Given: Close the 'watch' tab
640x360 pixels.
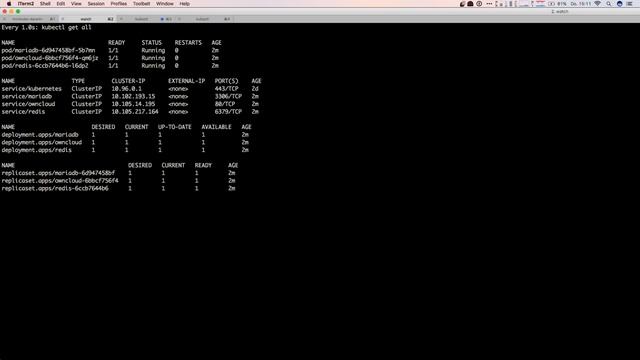Looking at the screenshot, I should pyautogui.click(x=62, y=19).
